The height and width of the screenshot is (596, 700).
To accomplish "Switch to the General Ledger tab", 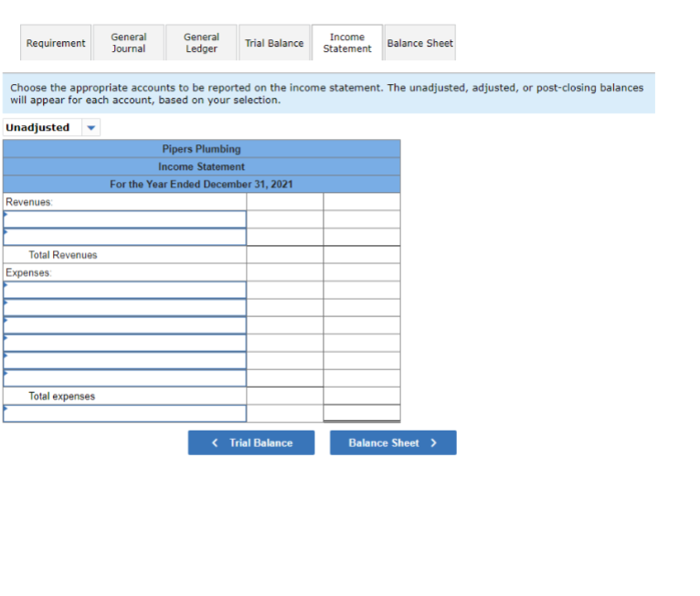I will [201, 43].
